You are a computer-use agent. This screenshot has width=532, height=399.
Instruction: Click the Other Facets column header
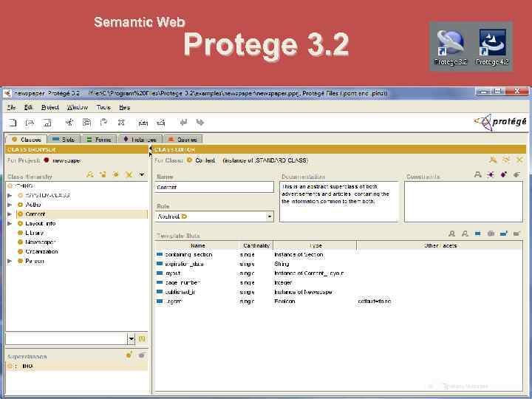[440, 245]
